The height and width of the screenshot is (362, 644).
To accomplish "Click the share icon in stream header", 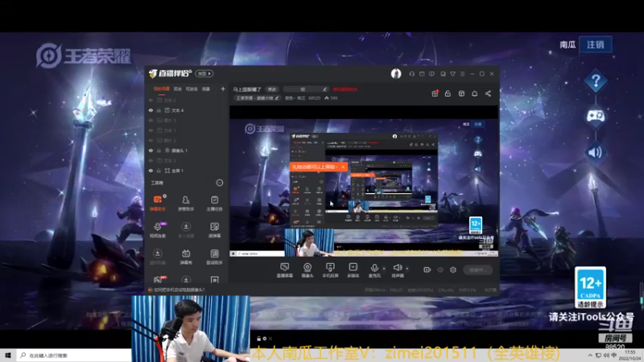I will pyautogui.click(x=488, y=93).
